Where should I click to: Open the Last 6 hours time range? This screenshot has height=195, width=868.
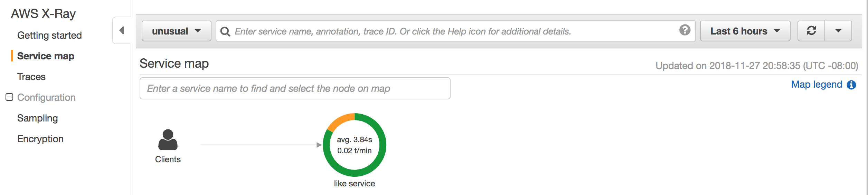745,31
